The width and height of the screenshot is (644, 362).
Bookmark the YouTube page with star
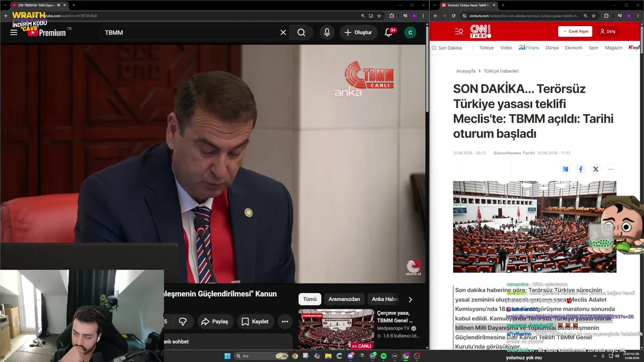click(379, 16)
